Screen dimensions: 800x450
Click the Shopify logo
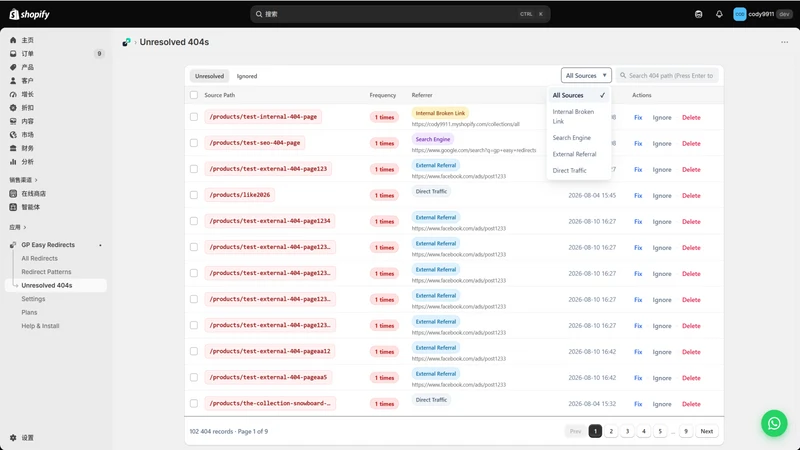pyautogui.click(x=29, y=14)
